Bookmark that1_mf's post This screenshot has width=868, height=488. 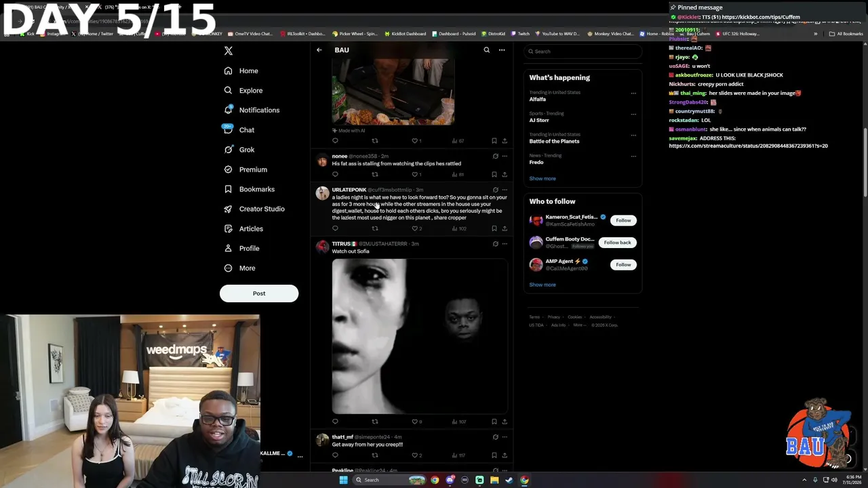[494, 455]
